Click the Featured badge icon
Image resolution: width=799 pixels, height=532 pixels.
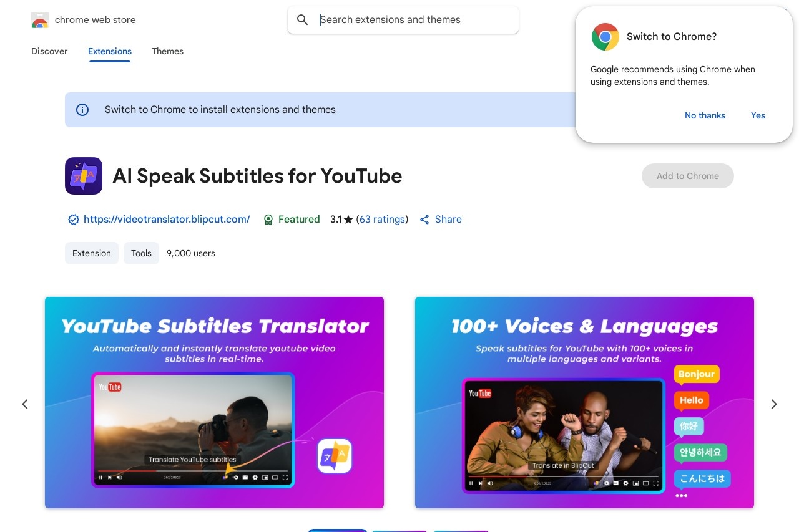pos(268,220)
